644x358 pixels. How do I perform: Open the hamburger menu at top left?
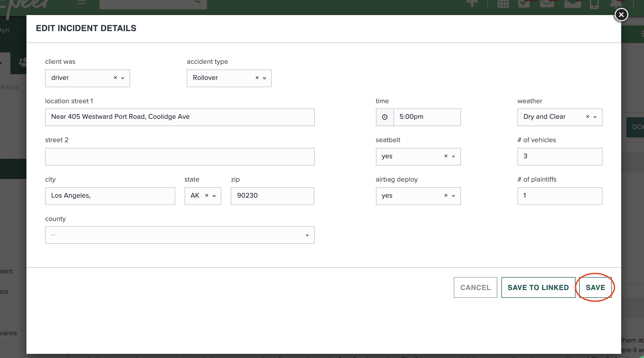81,2
